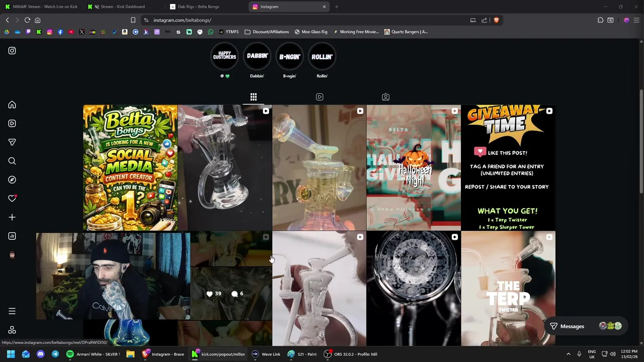Open the Brave Shields lion icon
The height and width of the screenshot is (362, 644).
[x=496, y=20]
